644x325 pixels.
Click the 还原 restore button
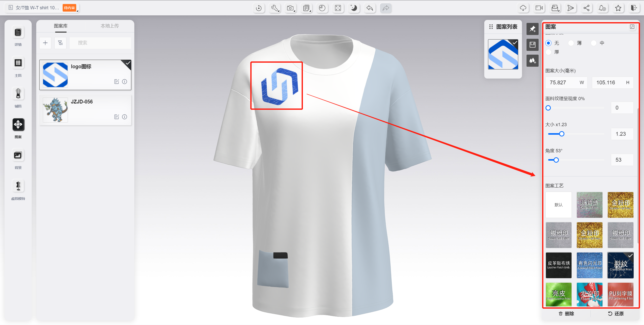click(616, 313)
